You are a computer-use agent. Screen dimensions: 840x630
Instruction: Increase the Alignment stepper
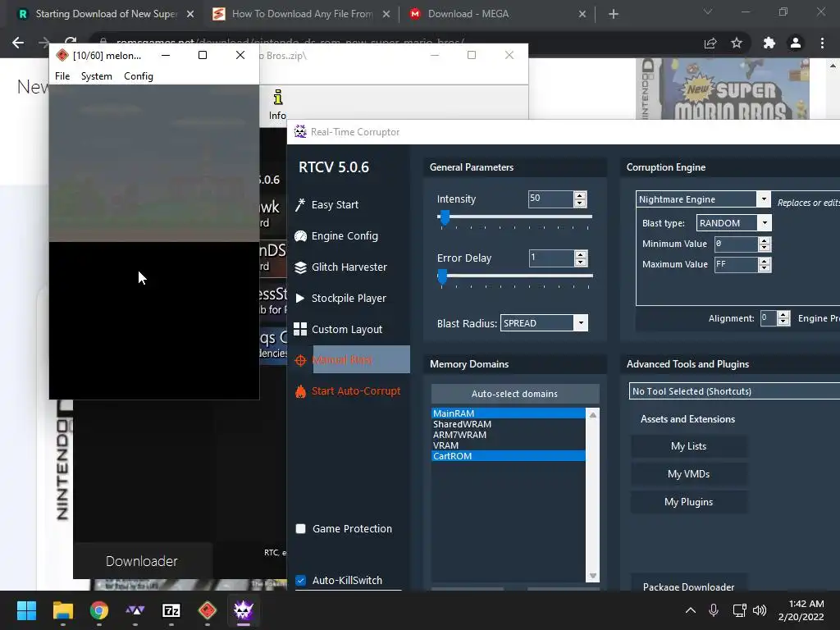tap(783, 315)
